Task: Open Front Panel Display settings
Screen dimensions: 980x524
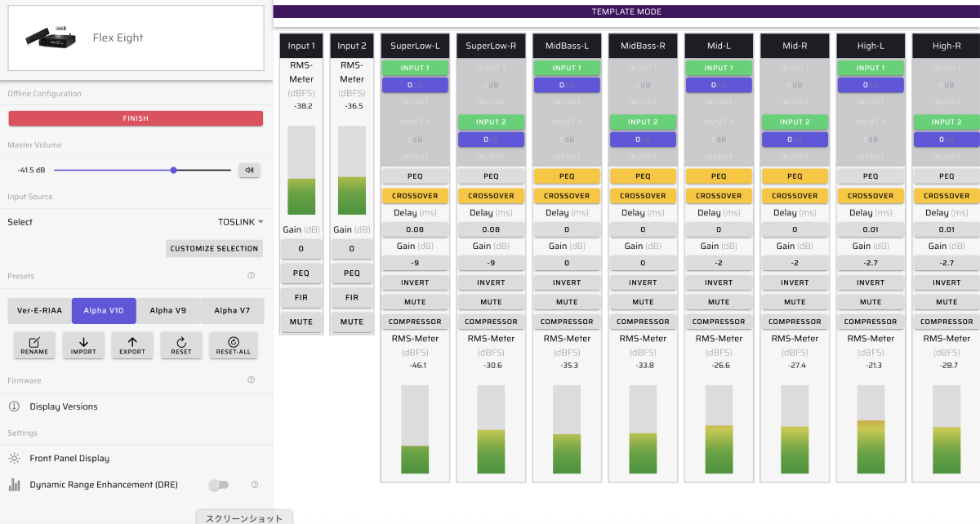Action: (69, 459)
